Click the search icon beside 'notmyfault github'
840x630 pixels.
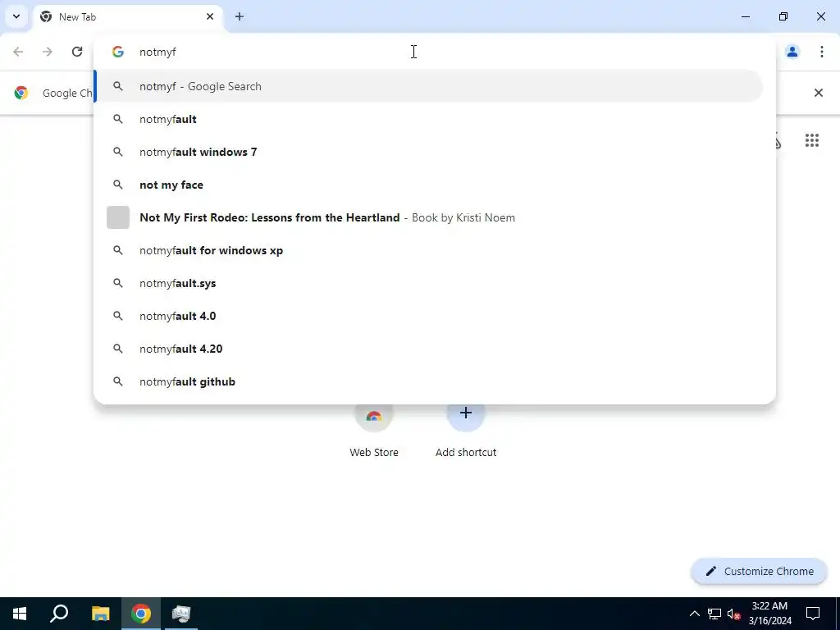pyautogui.click(x=118, y=381)
